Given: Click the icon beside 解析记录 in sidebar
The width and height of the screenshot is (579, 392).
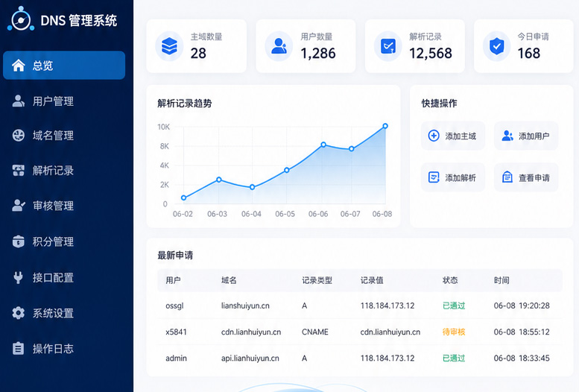Looking at the screenshot, I should (18, 171).
